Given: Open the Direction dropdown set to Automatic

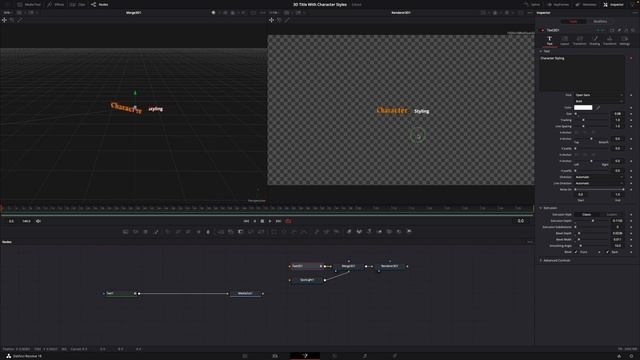Looking at the screenshot, I should pyautogui.click(x=599, y=177).
